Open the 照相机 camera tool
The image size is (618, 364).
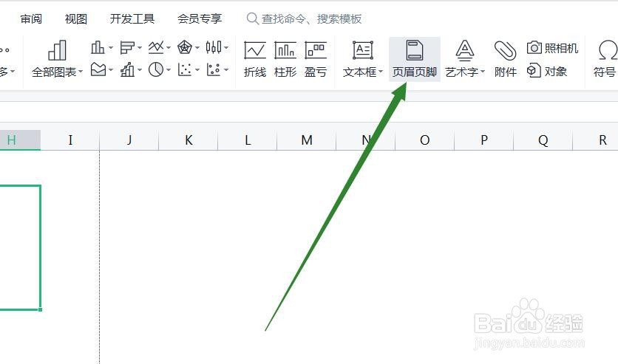[552, 48]
